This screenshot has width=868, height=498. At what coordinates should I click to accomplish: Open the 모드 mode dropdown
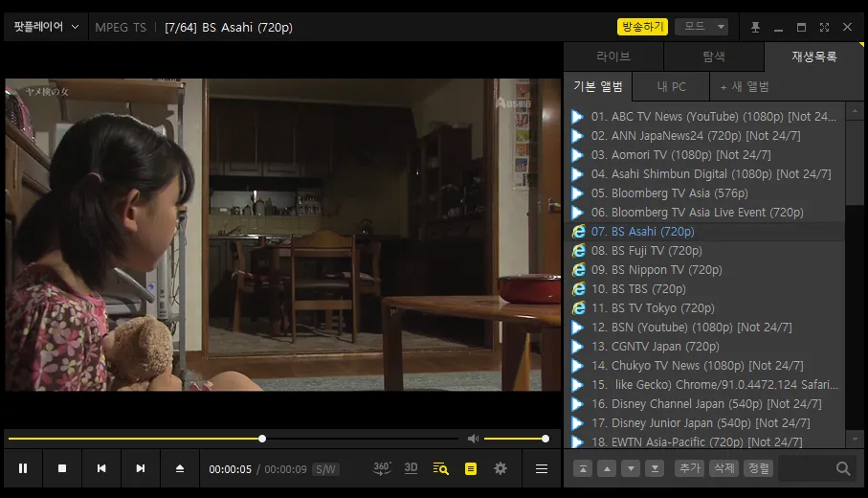701,27
